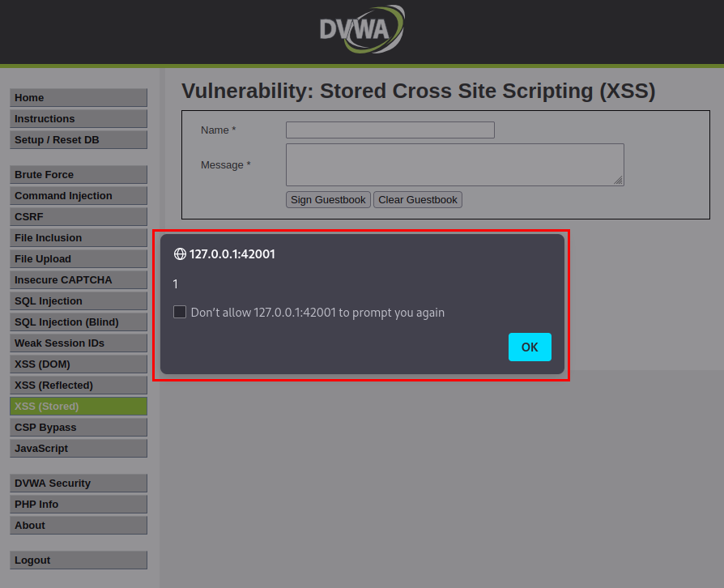Image resolution: width=724 pixels, height=588 pixels.
Task: Click the 'Name *' label
Action: (x=219, y=130)
